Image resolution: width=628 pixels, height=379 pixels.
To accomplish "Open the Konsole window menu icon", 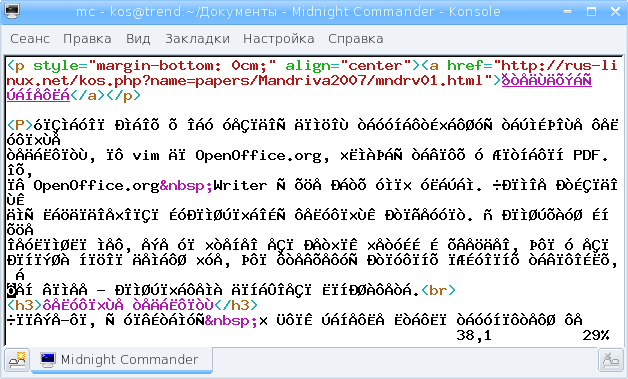I will coord(12,11).
